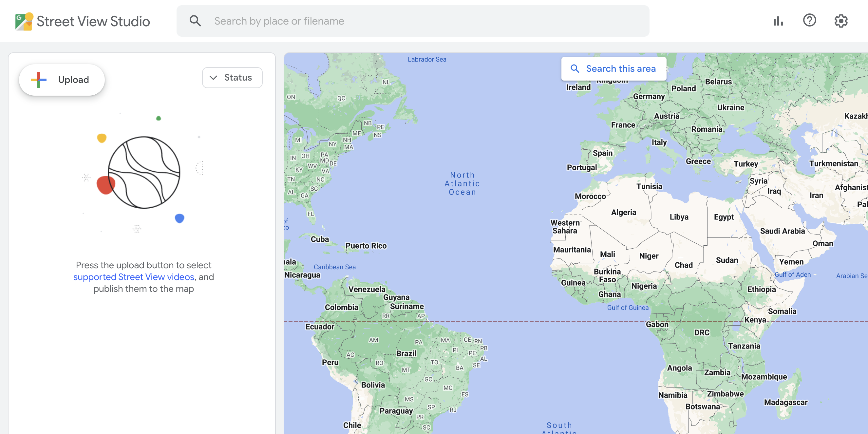The image size is (868, 434).
Task: Open the settings gear icon
Action: [x=841, y=21]
